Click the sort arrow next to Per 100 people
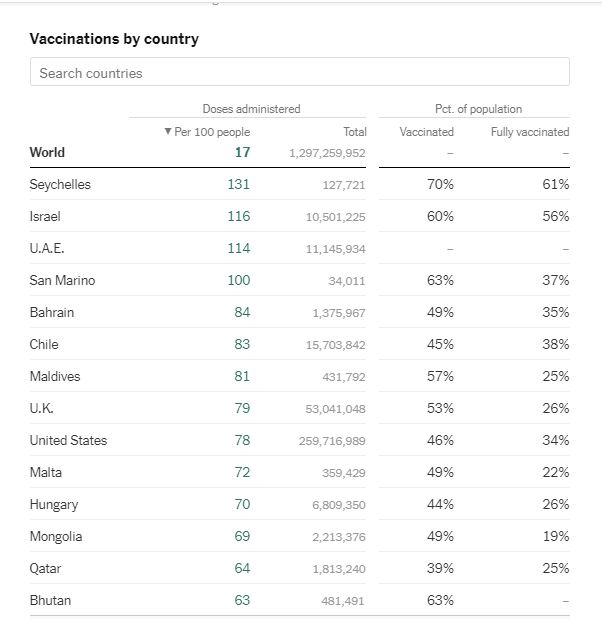602x619 pixels. [167, 132]
